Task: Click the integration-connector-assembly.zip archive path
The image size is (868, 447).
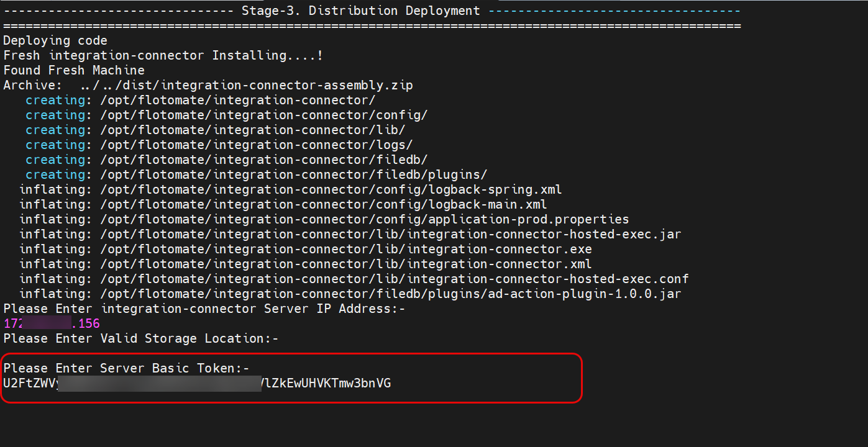Action: (247, 85)
